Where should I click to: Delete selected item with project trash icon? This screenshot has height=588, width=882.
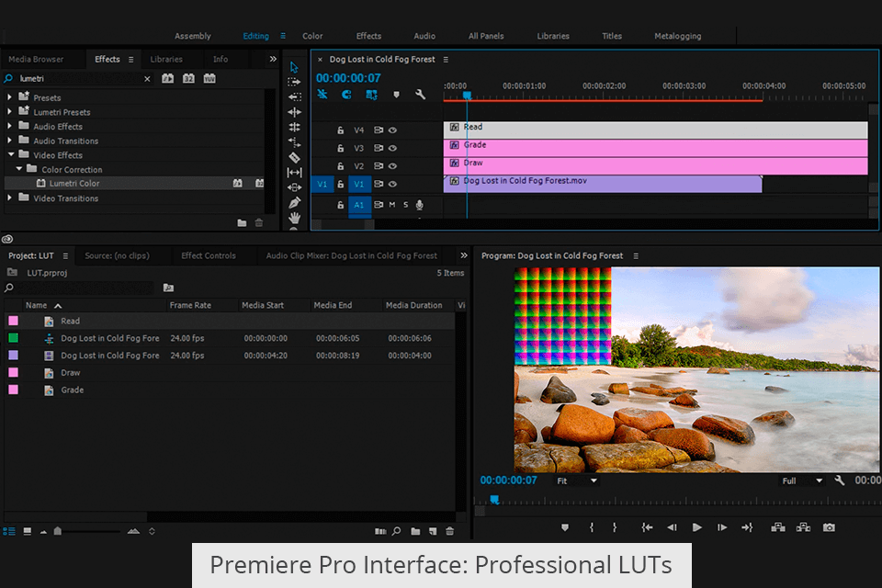point(449,531)
